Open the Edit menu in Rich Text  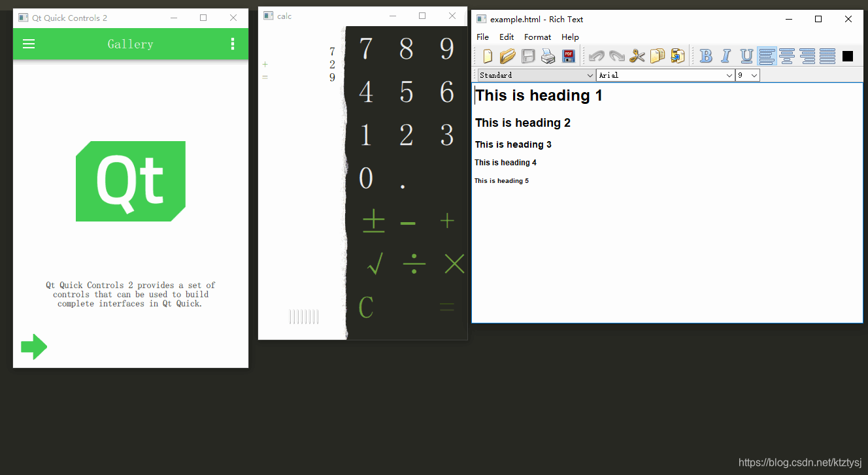coord(507,37)
